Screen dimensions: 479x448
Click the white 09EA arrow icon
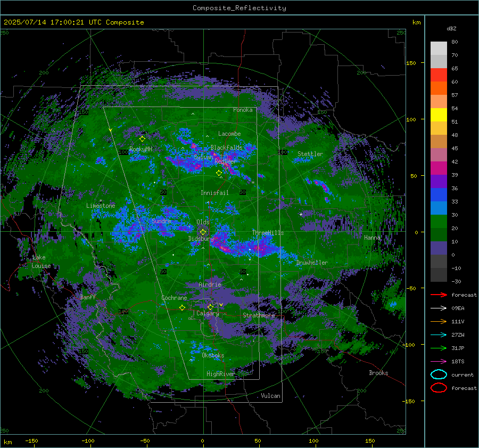pyautogui.click(x=439, y=308)
